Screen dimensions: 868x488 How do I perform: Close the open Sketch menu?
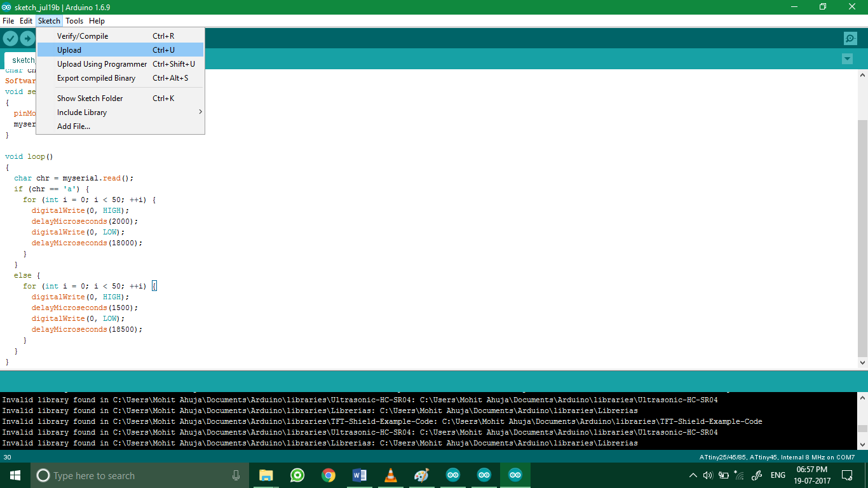[49, 21]
